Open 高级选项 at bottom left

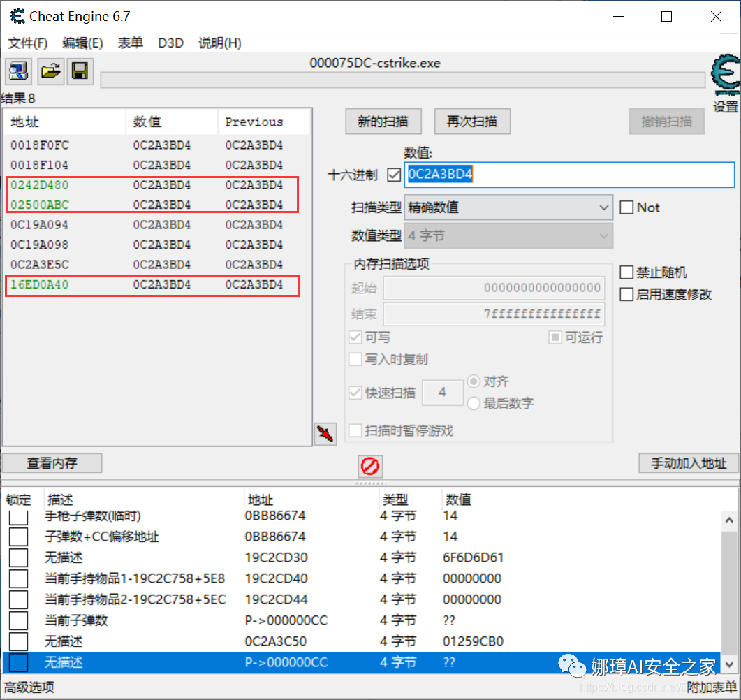coord(29,687)
